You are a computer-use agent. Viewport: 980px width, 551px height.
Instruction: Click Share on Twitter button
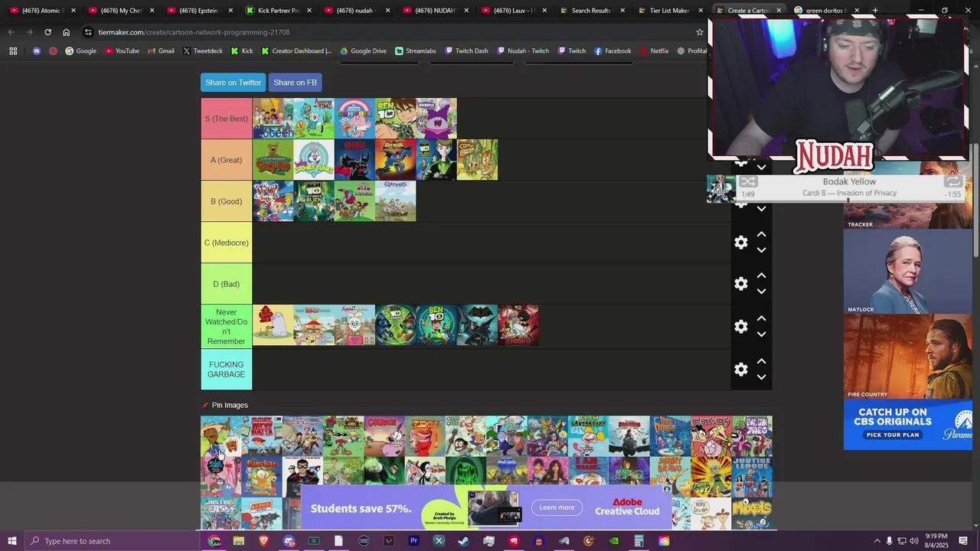tap(233, 83)
